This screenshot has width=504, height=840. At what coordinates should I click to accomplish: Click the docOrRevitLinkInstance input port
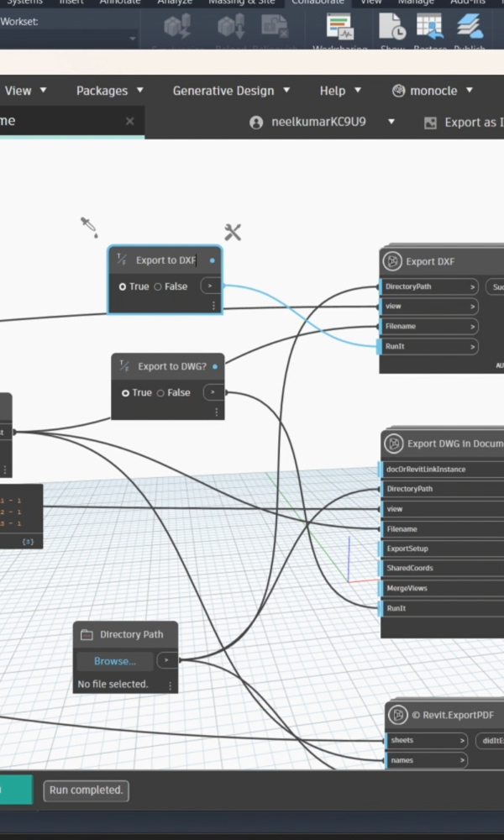coord(443,470)
